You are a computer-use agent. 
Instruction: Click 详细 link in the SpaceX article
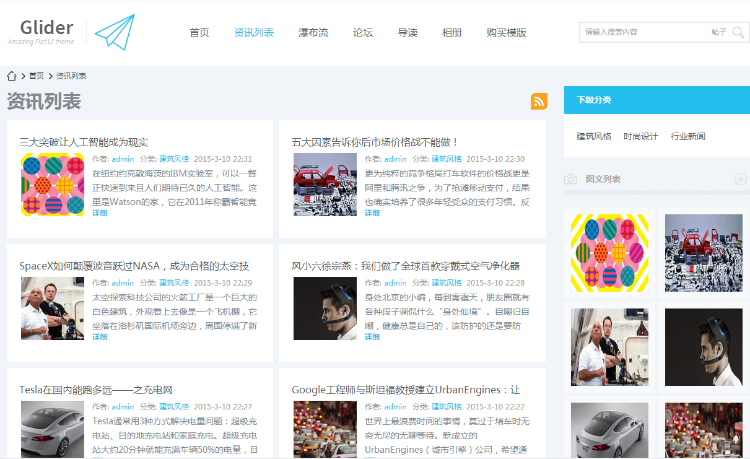[x=99, y=337]
